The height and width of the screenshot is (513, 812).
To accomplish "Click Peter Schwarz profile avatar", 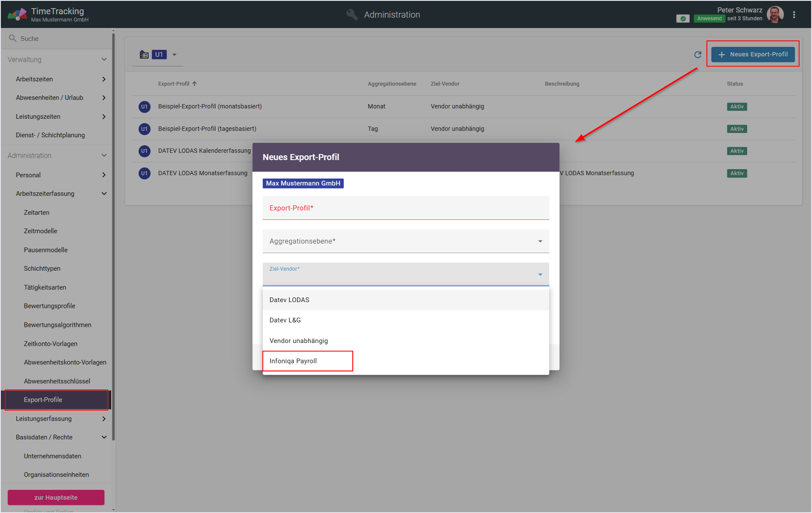I will pyautogui.click(x=775, y=15).
